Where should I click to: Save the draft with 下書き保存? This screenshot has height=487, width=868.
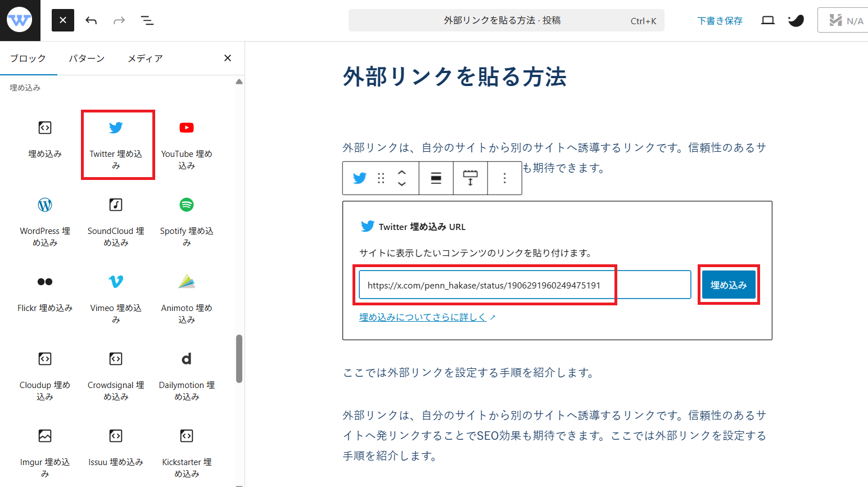point(720,21)
